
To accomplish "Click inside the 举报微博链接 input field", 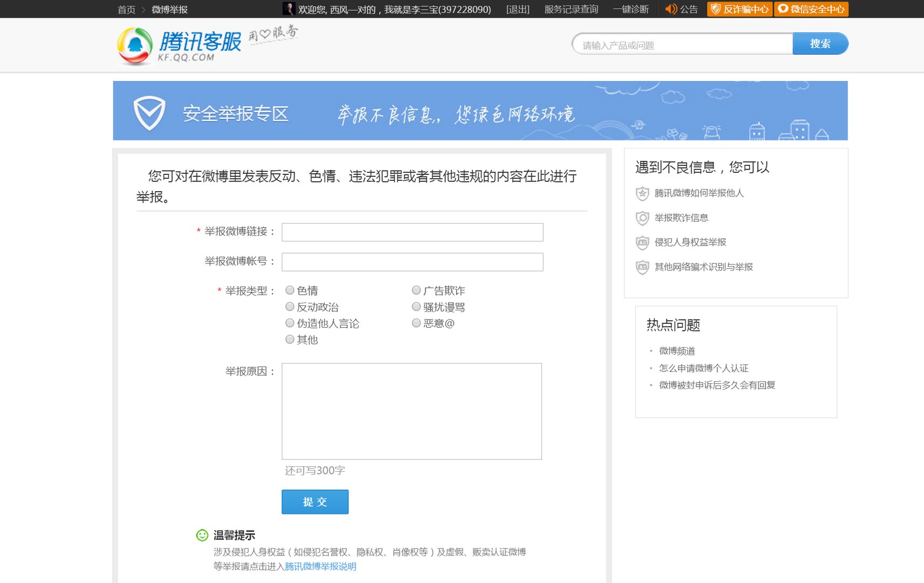I will 412,232.
